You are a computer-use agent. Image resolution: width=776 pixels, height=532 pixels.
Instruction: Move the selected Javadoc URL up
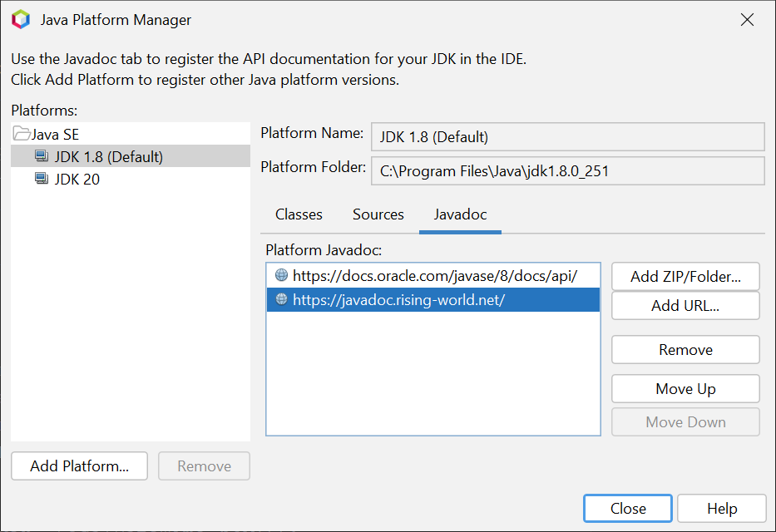point(685,389)
